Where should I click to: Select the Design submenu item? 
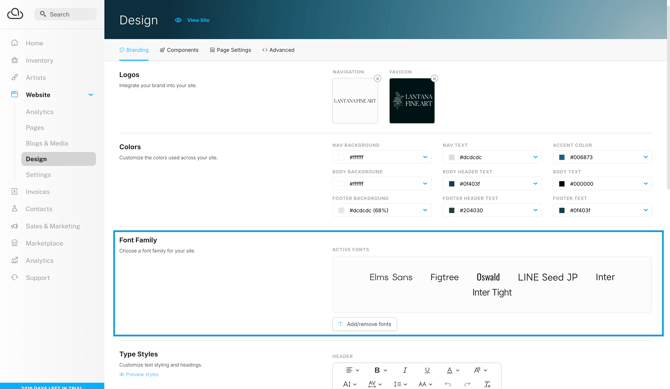[x=59, y=159]
